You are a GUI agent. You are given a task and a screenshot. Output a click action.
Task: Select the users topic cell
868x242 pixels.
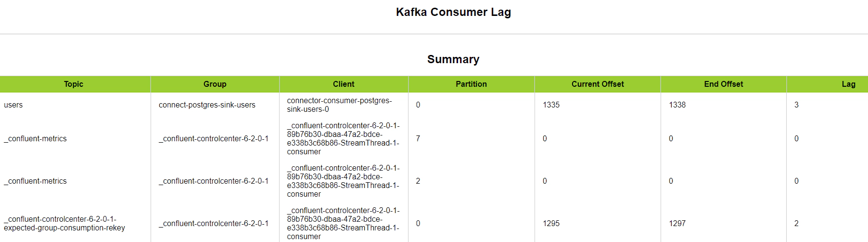(x=13, y=105)
